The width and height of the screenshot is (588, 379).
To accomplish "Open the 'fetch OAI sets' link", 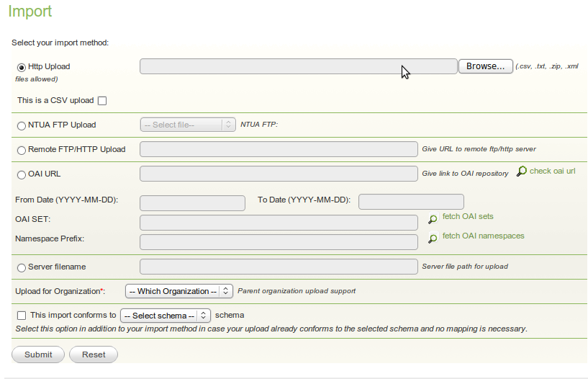I will [x=468, y=216].
